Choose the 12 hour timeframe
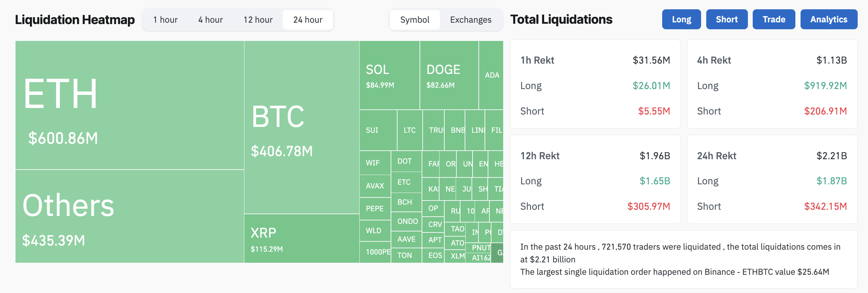 [258, 20]
